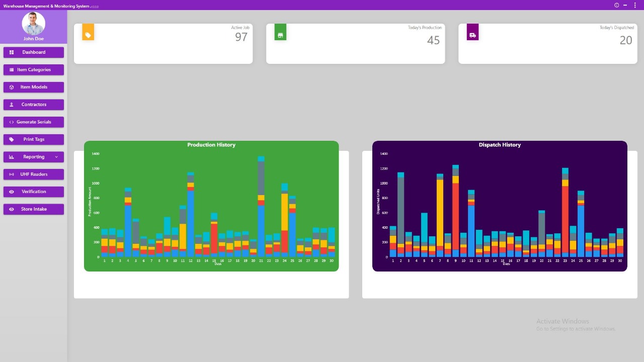The image size is (644, 362).
Task: Click the eye icon beside Verification
Action: 12,192
